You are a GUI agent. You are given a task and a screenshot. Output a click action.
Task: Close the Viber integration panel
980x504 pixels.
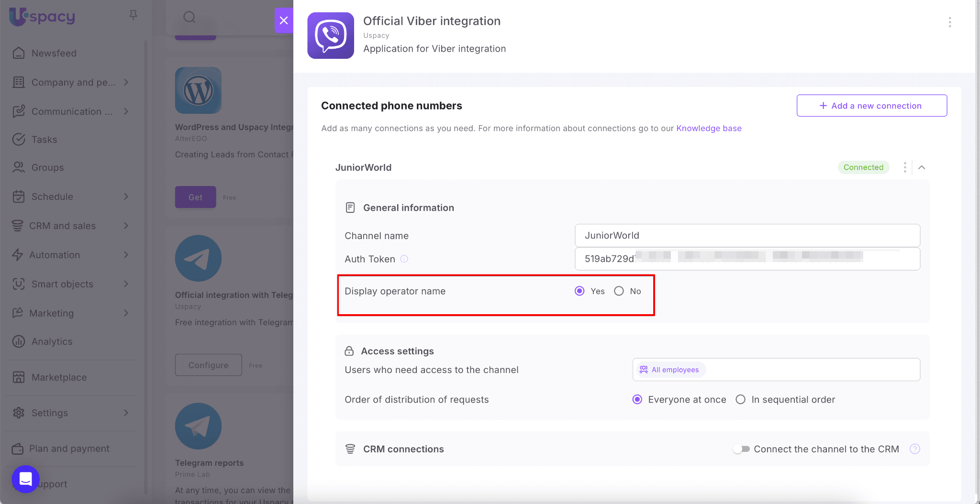[x=284, y=20]
